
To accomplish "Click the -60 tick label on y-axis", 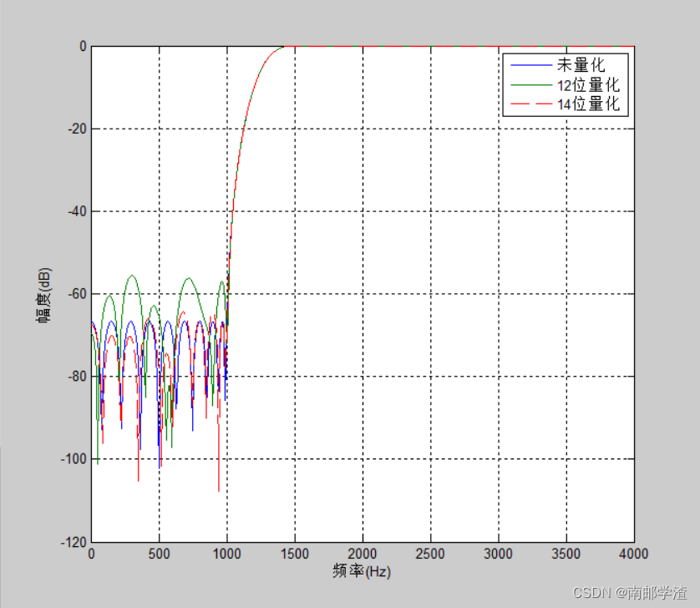I will tap(76, 294).
